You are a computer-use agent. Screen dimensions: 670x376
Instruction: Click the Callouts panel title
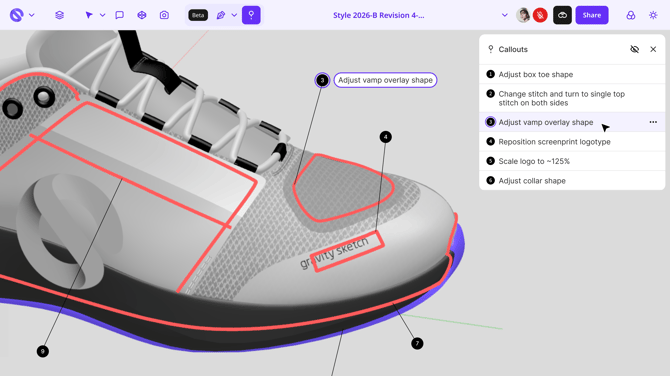(513, 49)
